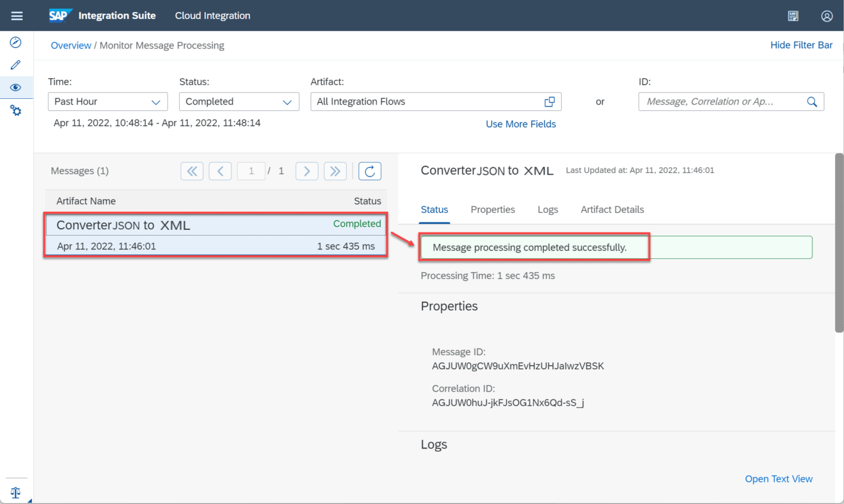844x504 pixels.
Task: Click the Artifact Name column header
Action: [x=86, y=201]
